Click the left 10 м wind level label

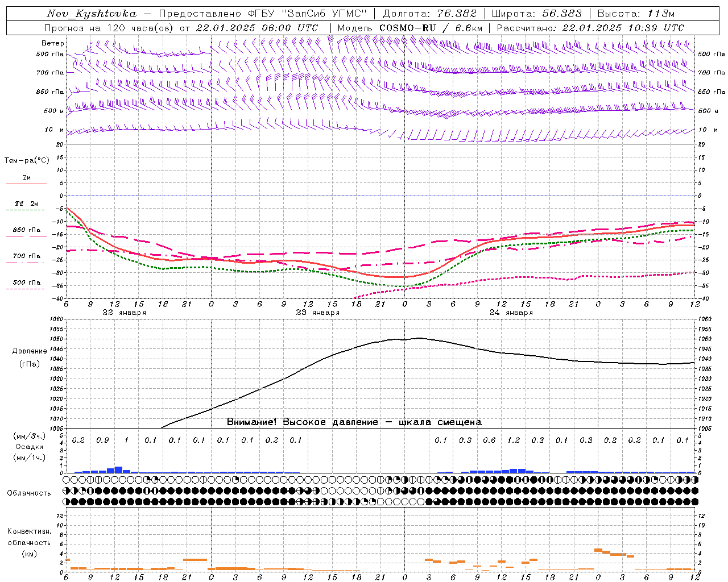point(55,130)
